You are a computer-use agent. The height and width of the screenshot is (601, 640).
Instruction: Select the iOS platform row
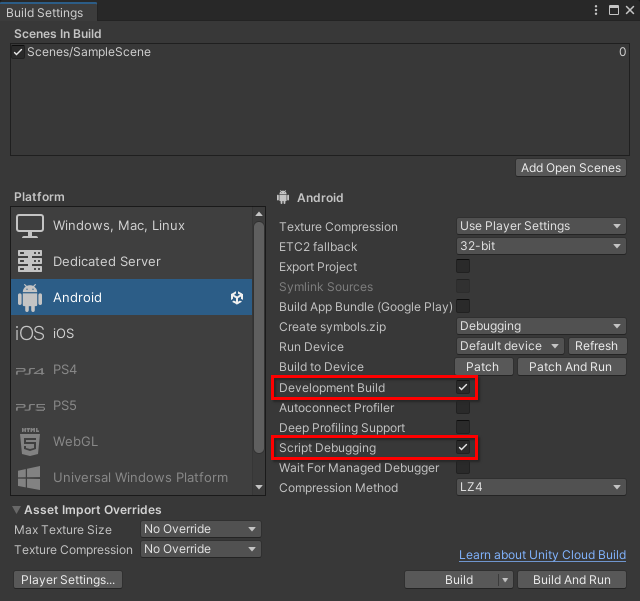click(132, 333)
